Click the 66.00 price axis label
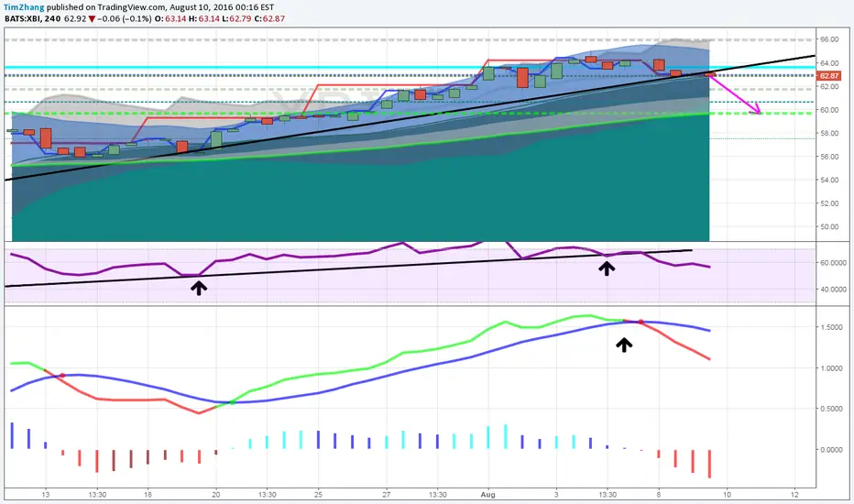This screenshot has height=504, width=854. pos(829,39)
